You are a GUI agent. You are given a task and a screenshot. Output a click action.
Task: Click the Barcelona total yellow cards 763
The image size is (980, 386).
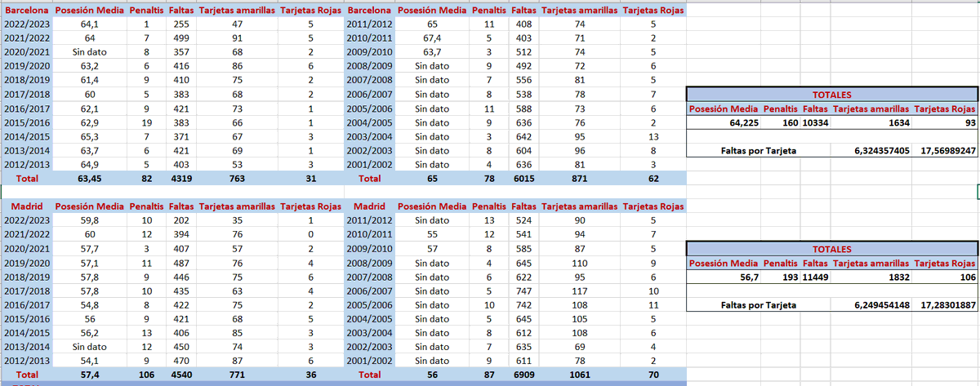(x=237, y=177)
